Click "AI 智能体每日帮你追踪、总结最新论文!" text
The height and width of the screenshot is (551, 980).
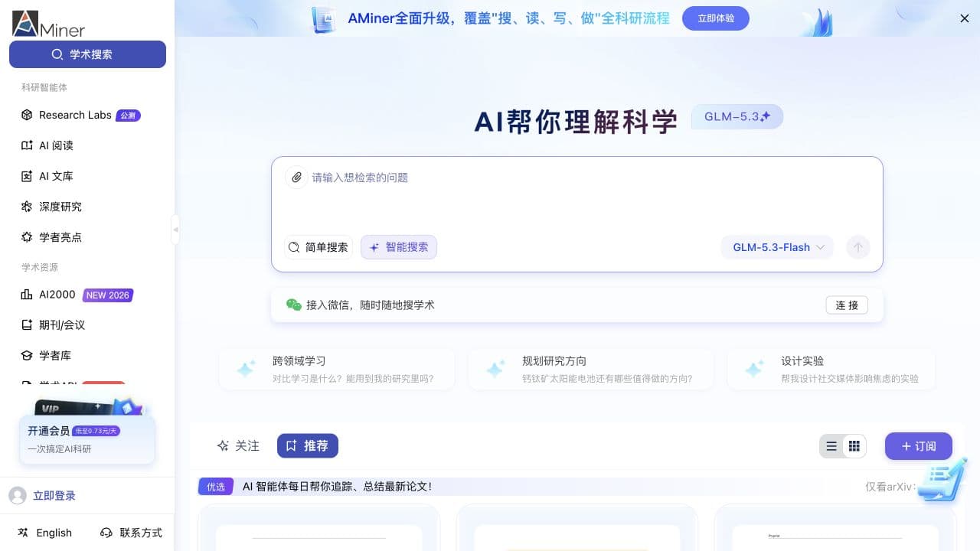[x=337, y=487]
